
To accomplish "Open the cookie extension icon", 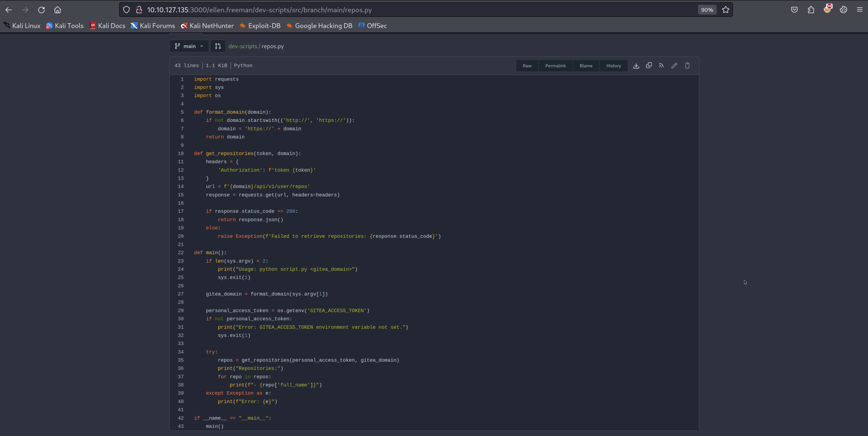I will 843,10.
